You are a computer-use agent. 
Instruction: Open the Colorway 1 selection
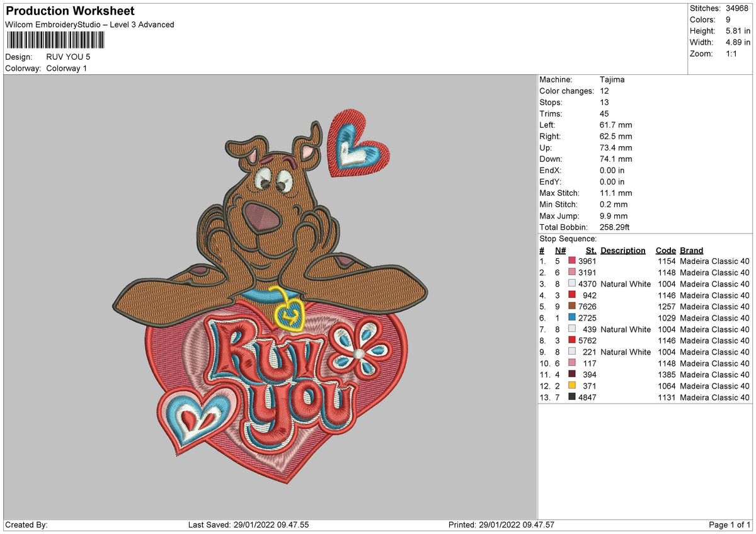pos(66,68)
